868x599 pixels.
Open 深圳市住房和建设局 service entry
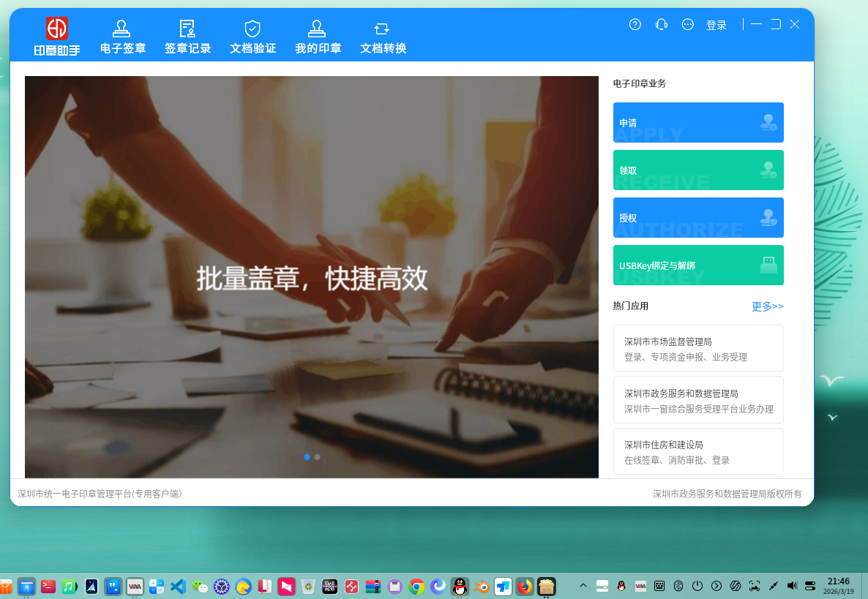coord(697,451)
